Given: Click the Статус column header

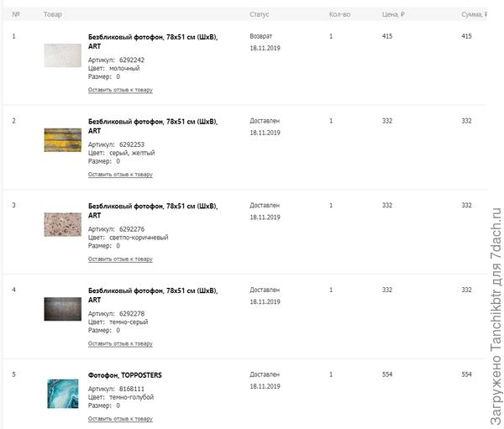Looking at the screenshot, I should click(259, 14).
